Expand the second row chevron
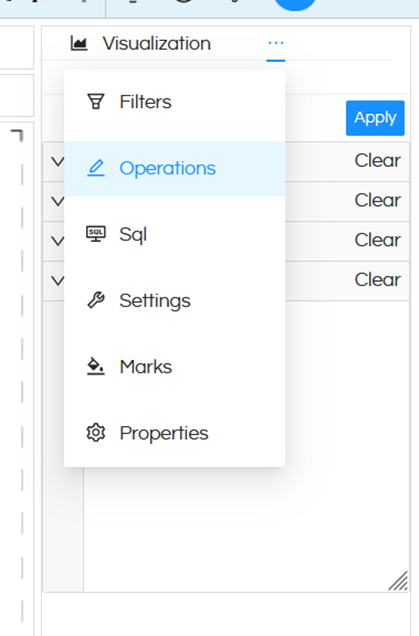This screenshot has height=636, width=419. coord(58,201)
